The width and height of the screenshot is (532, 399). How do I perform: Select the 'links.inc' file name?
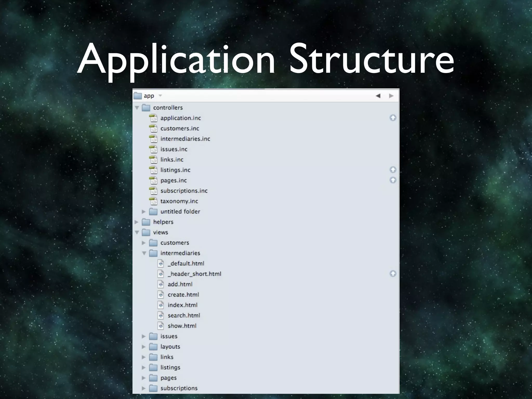point(172,159)
